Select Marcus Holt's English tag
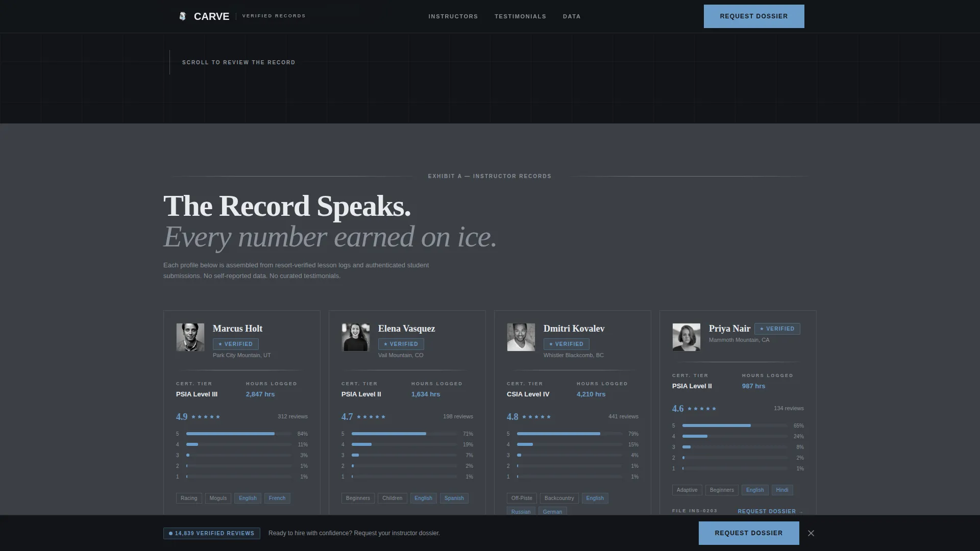 [248, 498]
